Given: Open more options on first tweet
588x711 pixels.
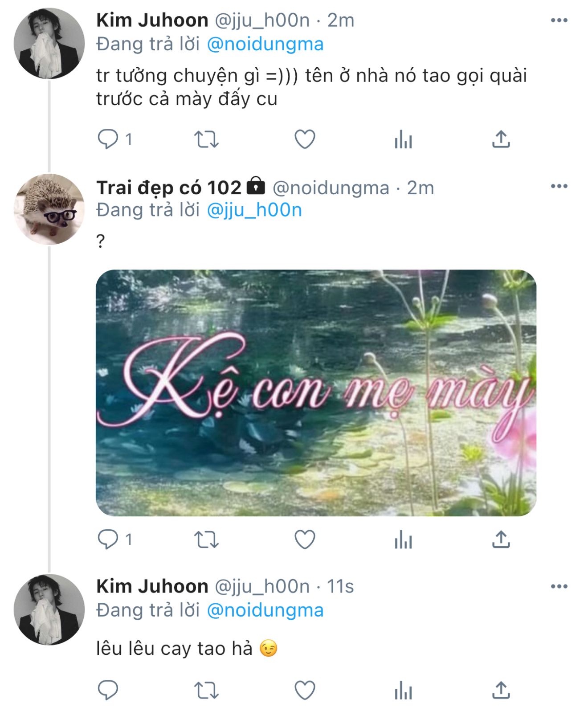Looking at the screenshot, I should (x=559, y=20).
